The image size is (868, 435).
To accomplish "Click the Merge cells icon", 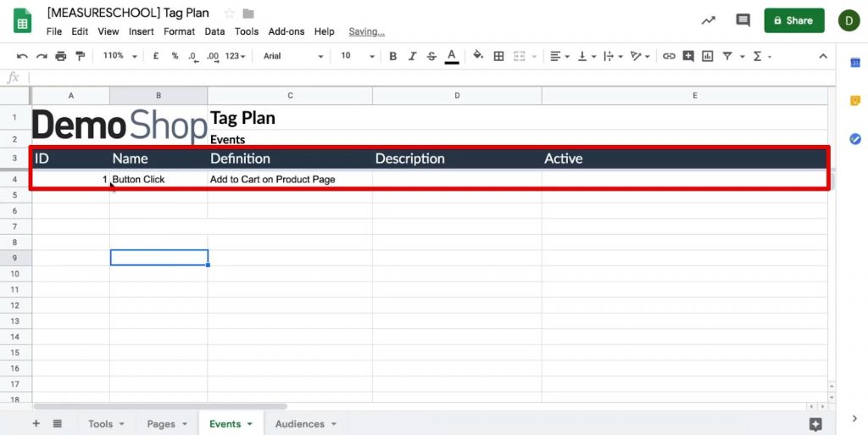I will coord(520,56).
